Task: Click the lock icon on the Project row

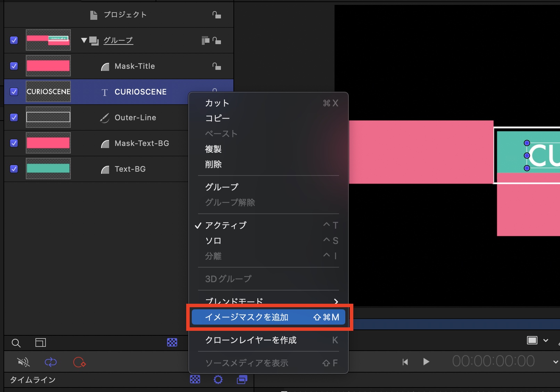Action: click(x=216, y=15)
